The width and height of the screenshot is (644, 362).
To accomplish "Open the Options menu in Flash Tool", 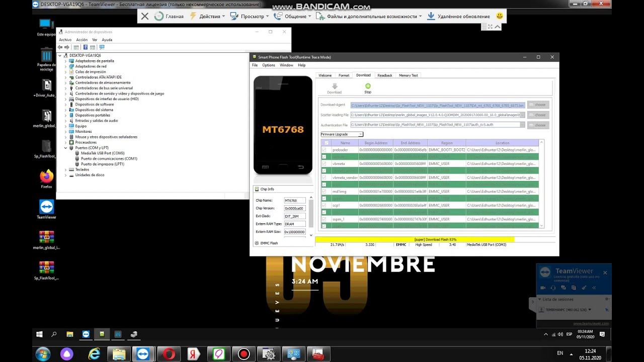I will tap(269, 65).
